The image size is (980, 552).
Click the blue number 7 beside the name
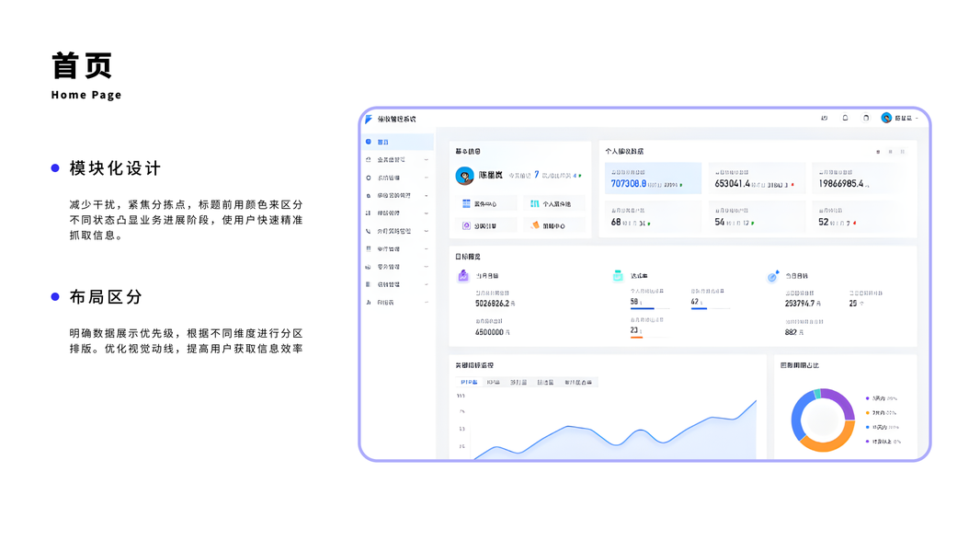536,175
